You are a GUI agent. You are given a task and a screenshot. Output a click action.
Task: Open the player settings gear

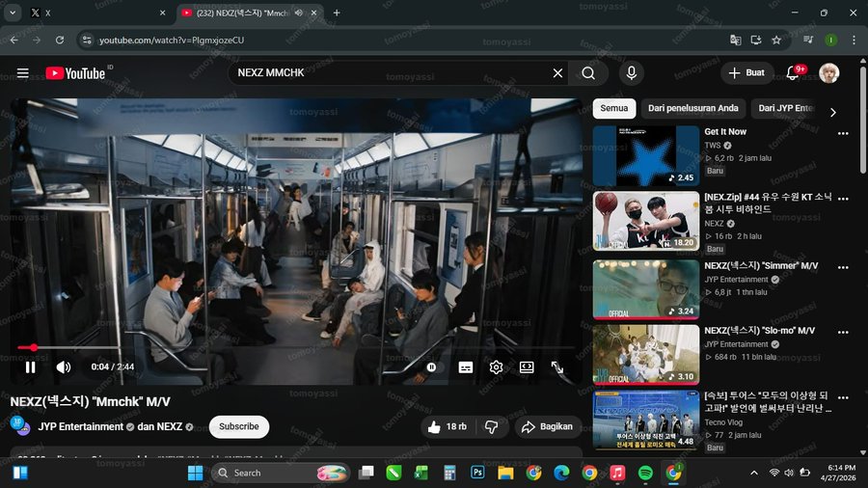tap(496, 366)
